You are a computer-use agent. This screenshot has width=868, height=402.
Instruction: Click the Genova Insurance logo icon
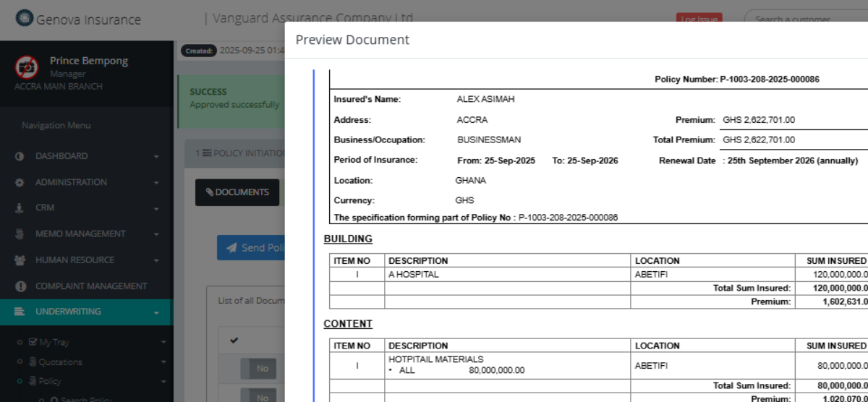coord(25,18)
